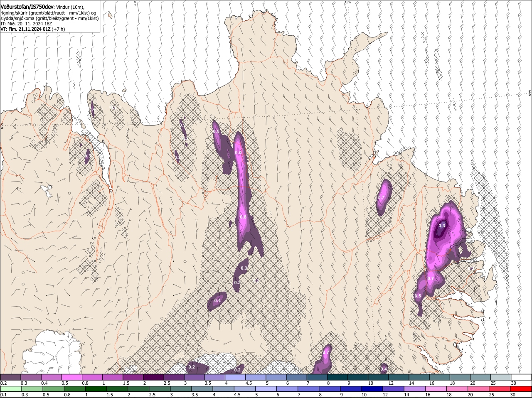Viewport: 532px width, 398px height.
Task: Pick the light pink swatch between 16 and 18 lower scale
Action: 436,389
